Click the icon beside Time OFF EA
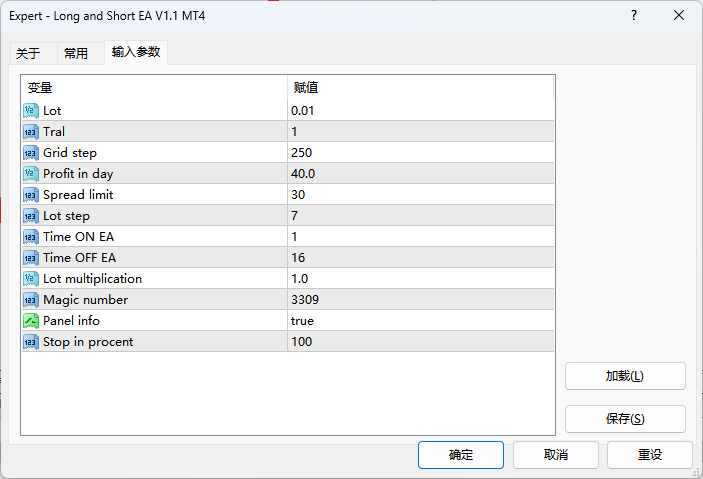 point(30,258)
